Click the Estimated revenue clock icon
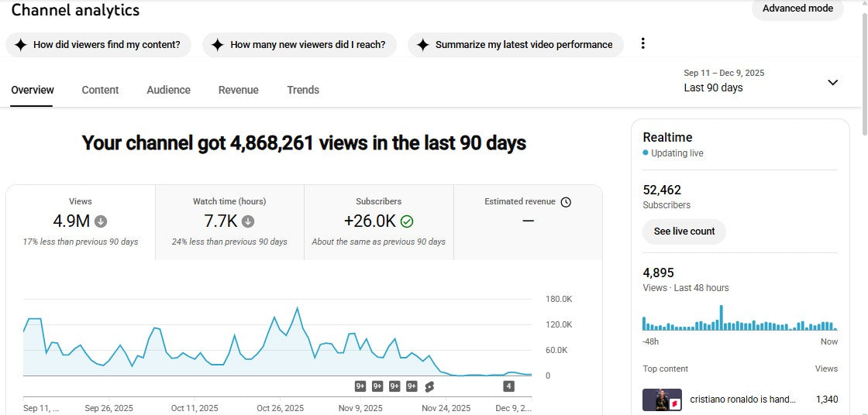 pyautogui.click(x=566, y=202)
